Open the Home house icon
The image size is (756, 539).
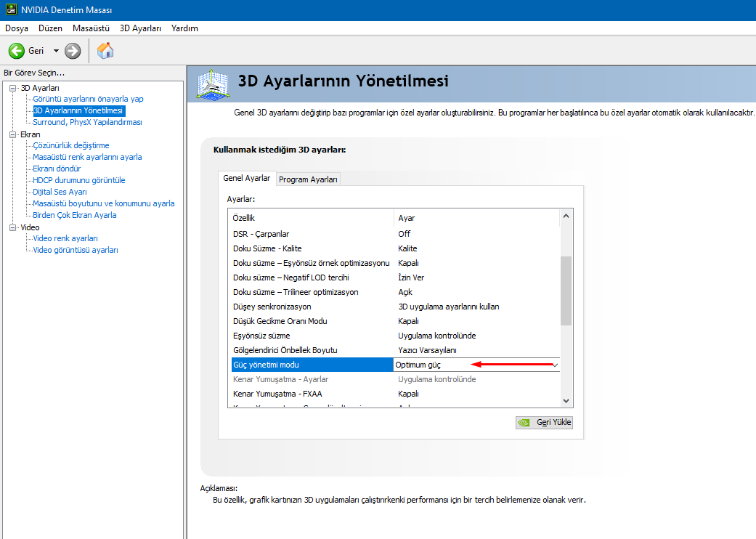105,51
